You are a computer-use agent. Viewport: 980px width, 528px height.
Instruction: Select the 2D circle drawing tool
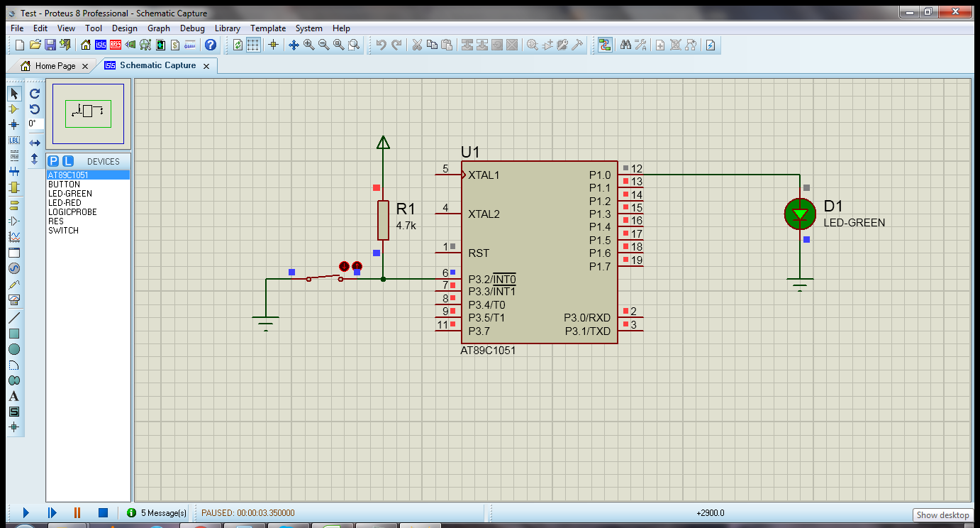14,349
